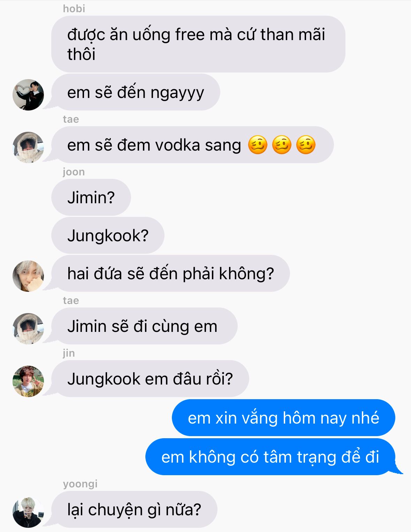Select the 'Jungkook?' message bubble
411x532 pixels.
108,236
